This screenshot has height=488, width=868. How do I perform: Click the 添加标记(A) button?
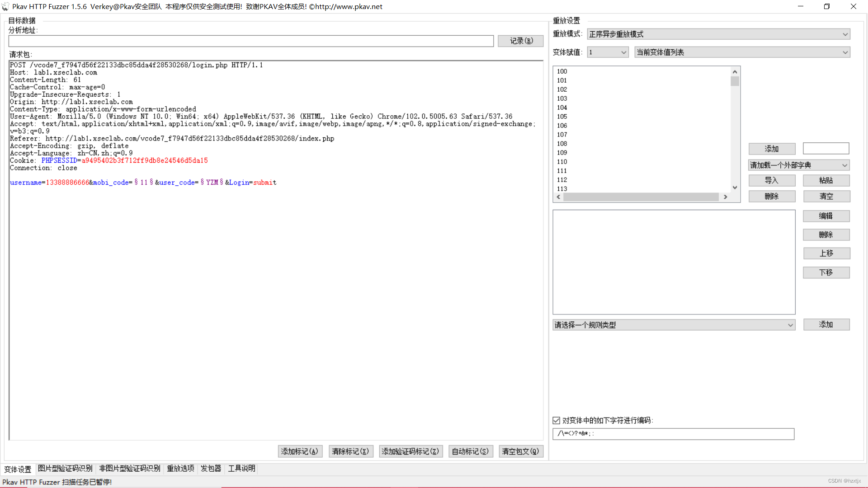[x=300, y=451]
